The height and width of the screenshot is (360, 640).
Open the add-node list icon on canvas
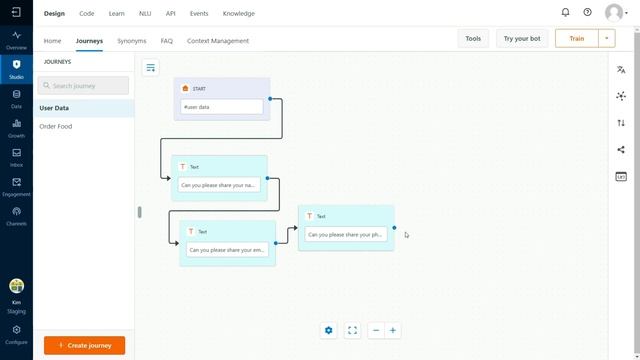(151, 68)
